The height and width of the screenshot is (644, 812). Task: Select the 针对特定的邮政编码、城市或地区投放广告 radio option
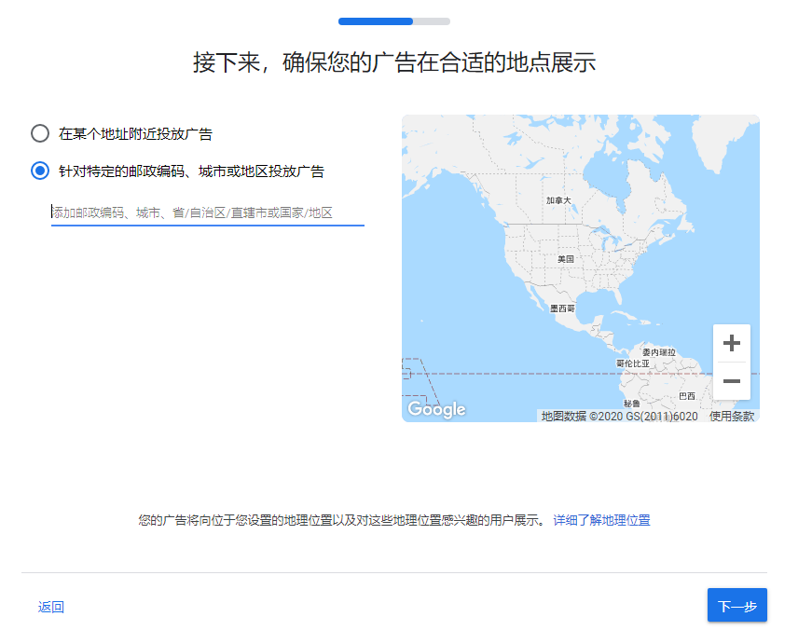point(40,171)
